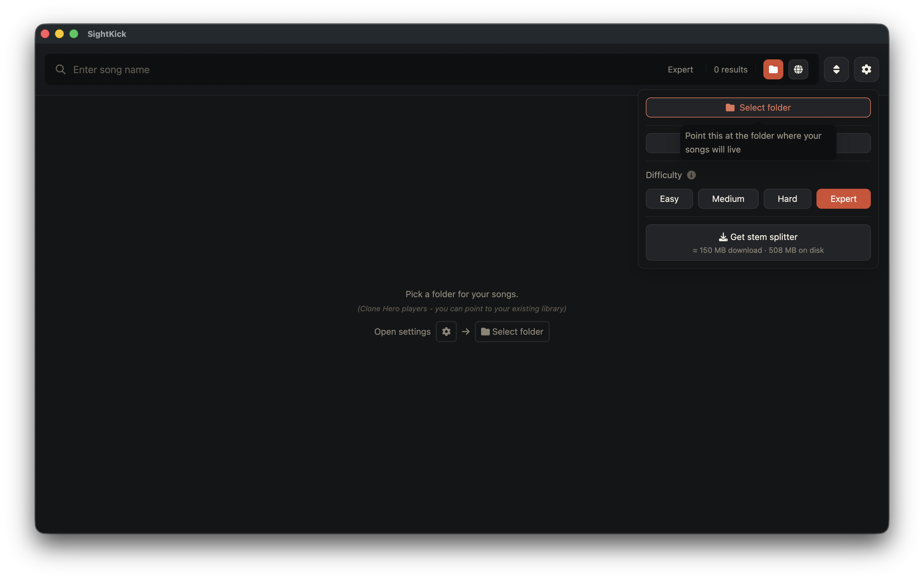Click the 0 results counter
The image size is (924, 580).
[x=730, y=69]
